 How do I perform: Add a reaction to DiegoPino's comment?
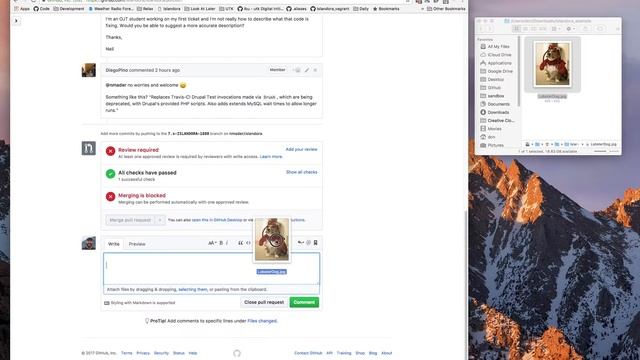tap(297, 70)
